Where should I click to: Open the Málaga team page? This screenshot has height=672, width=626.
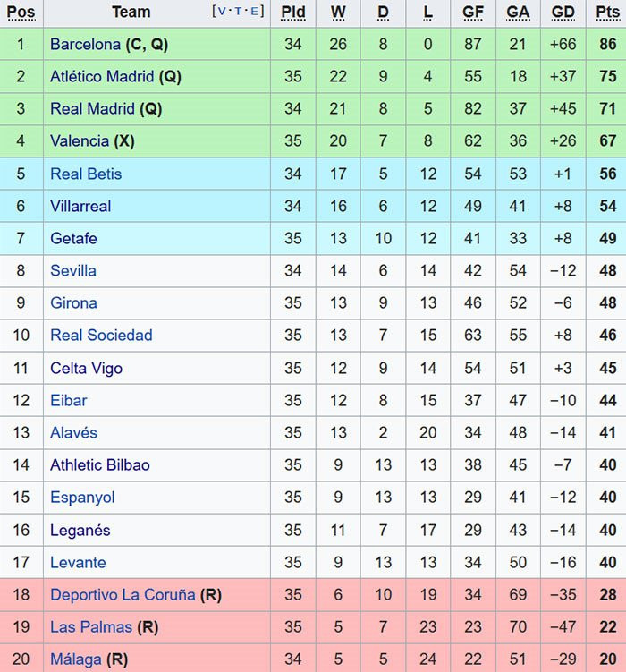pos(76,659)
